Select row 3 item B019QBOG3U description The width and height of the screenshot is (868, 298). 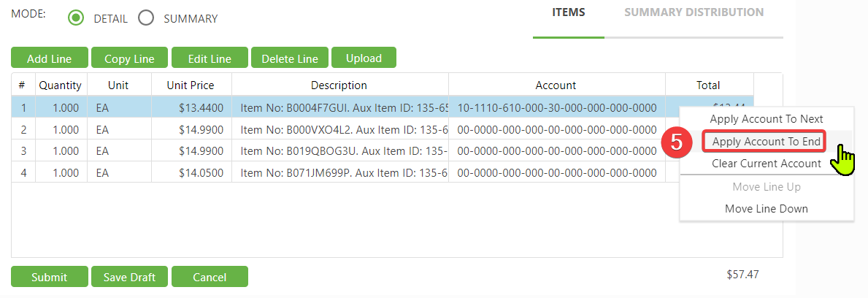click(x=339, y=151)
